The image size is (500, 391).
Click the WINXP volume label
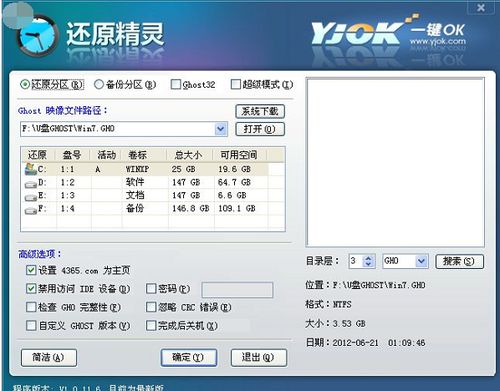pyautogui.click(x=137, y=169)
